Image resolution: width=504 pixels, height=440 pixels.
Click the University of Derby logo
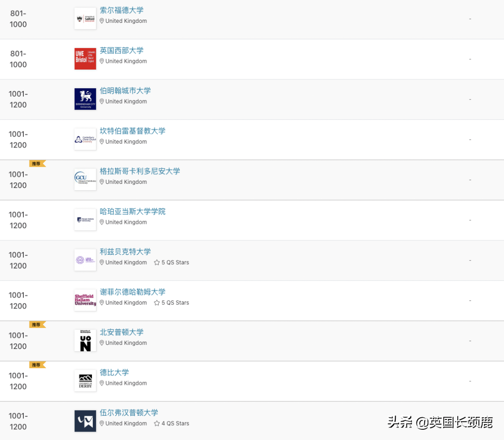point(85,381)
